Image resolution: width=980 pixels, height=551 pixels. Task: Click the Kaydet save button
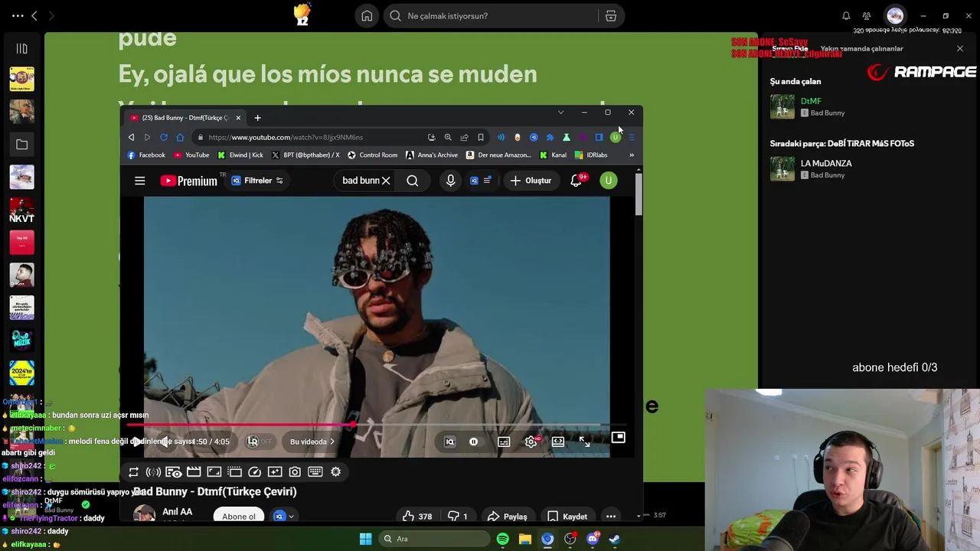[567, 517]
